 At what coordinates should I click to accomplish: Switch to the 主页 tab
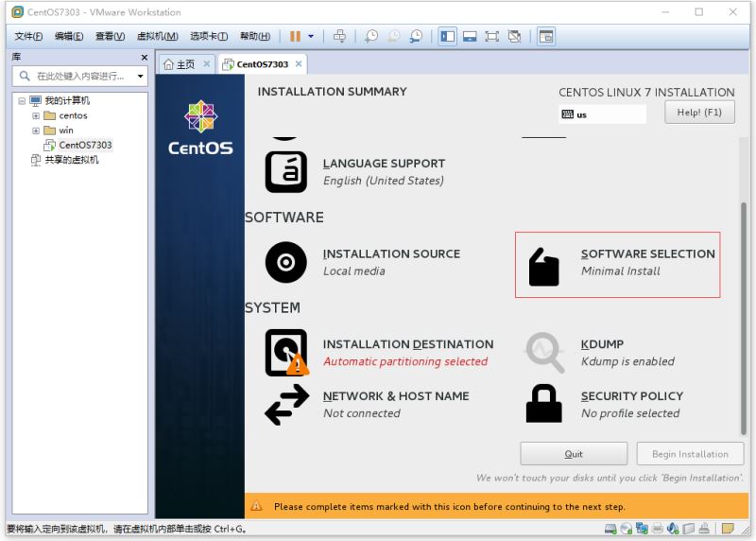tap(180, 64)
